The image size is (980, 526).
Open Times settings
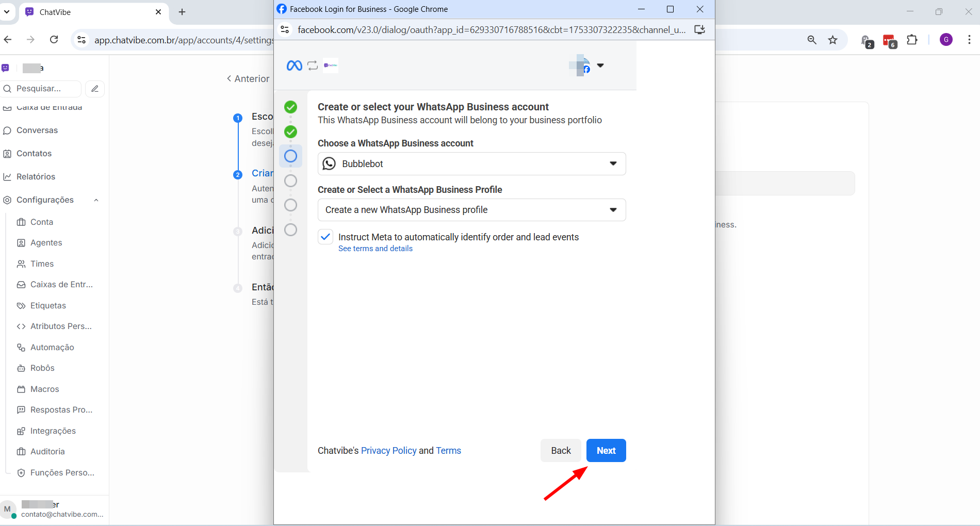pos(42,264)
